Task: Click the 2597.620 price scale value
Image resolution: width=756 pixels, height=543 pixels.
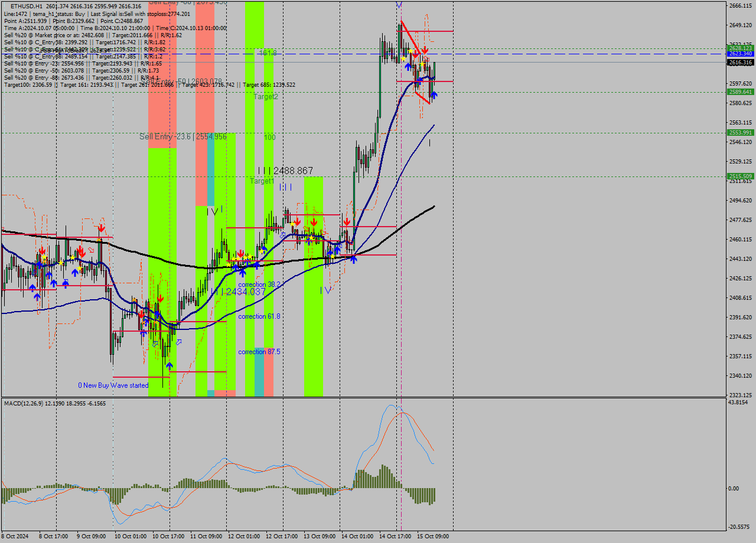Action: click(x=741, y=84)
